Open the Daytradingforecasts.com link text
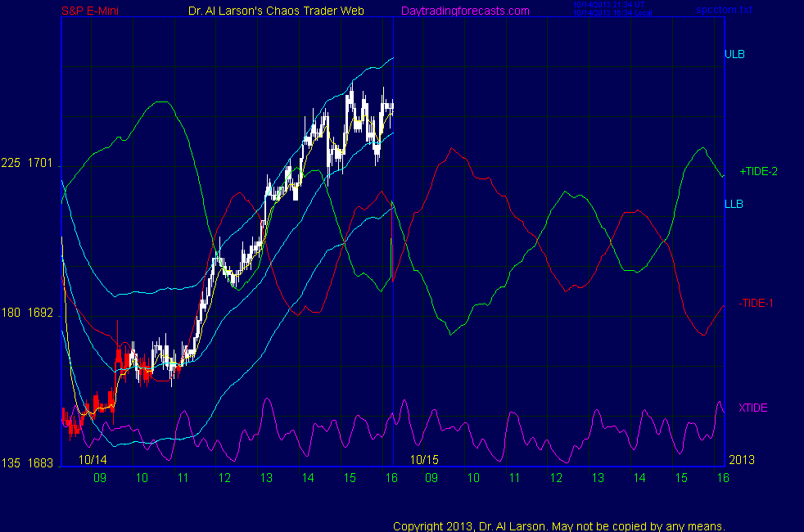 [465, 11]
